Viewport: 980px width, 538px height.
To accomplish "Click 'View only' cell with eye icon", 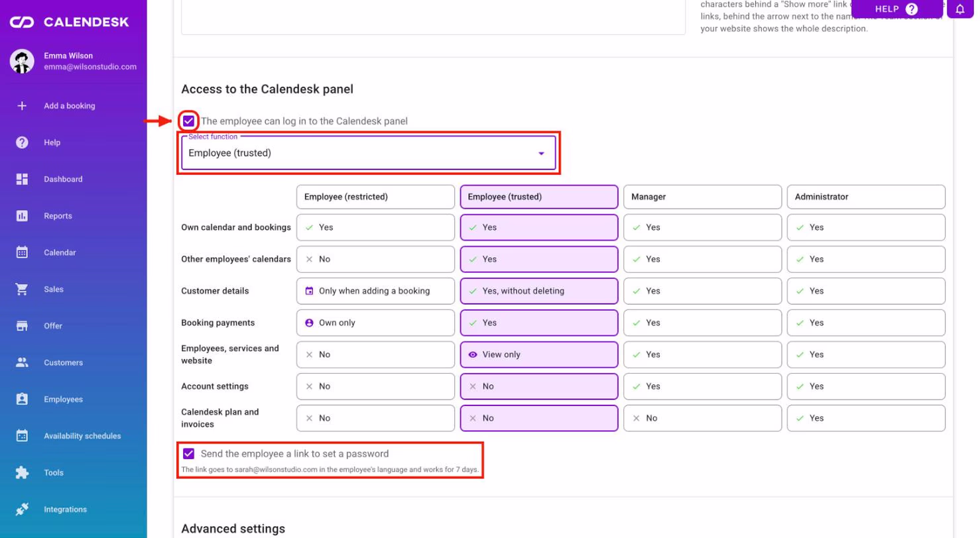I will [539, 354].
